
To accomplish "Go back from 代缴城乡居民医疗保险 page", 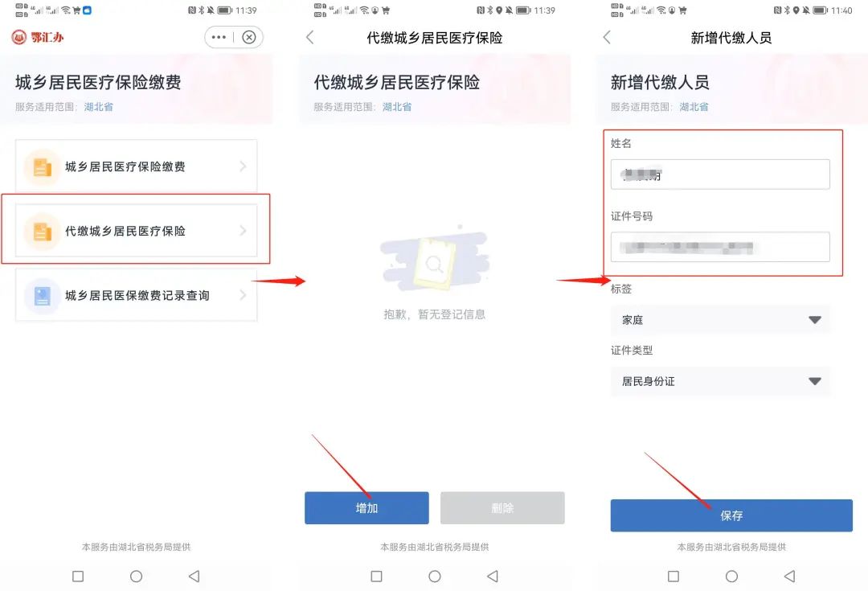I will click(310, 37).
